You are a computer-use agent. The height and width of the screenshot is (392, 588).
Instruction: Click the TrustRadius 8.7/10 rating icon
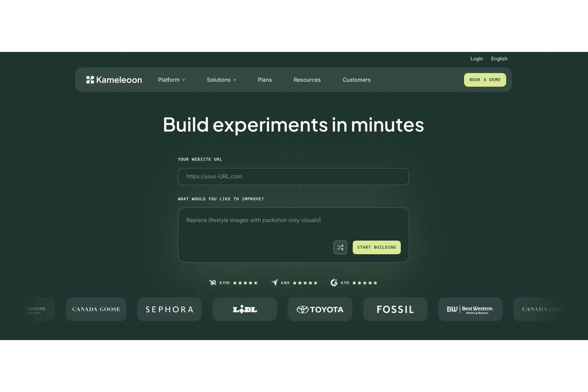click(213, 283)
